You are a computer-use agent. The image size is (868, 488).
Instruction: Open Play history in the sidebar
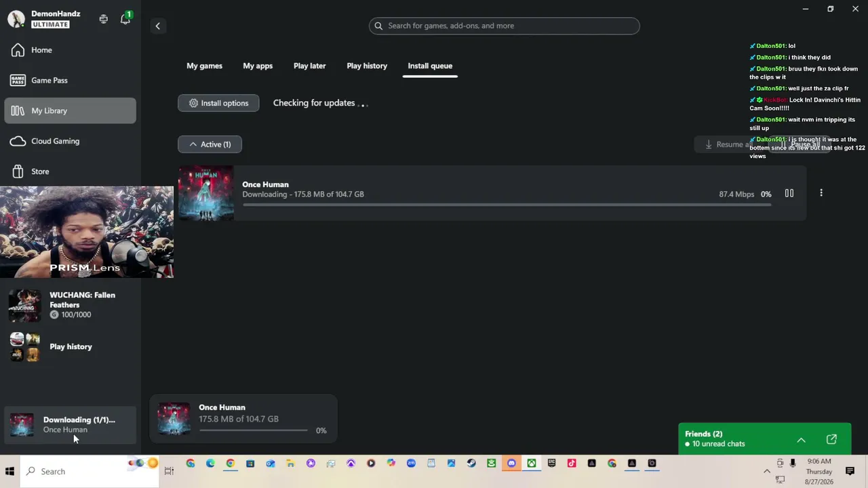pos(70,346)
